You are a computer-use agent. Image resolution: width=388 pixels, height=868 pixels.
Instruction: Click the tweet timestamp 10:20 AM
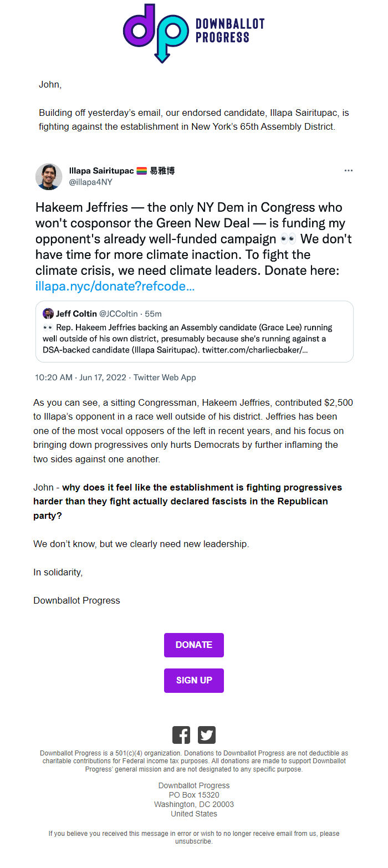point(54,377)
